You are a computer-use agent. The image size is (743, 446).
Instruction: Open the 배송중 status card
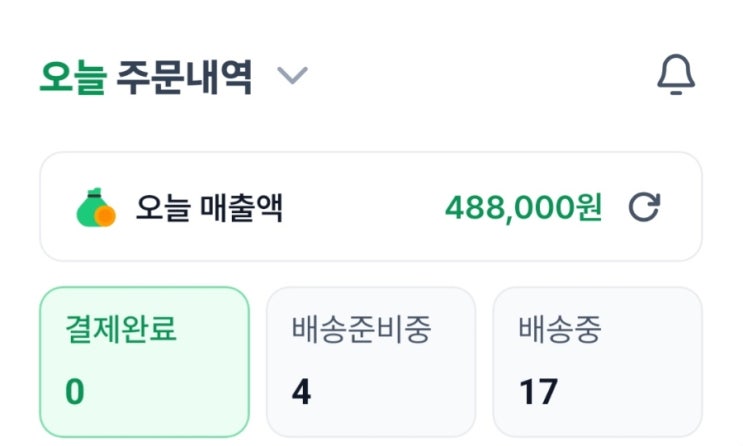[x=597, y=361]
